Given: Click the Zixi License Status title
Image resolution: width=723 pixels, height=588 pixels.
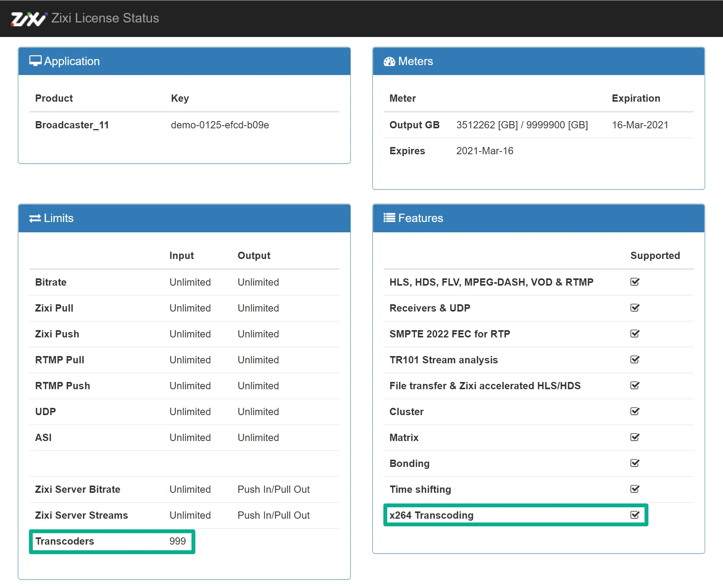Looking at the screenshot, I should [105, 18].
